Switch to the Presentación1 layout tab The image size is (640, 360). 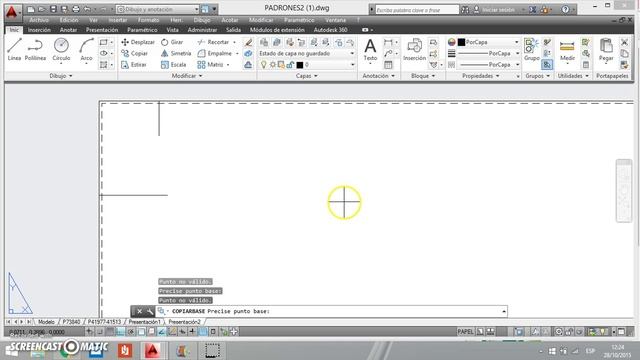(144, 322)
